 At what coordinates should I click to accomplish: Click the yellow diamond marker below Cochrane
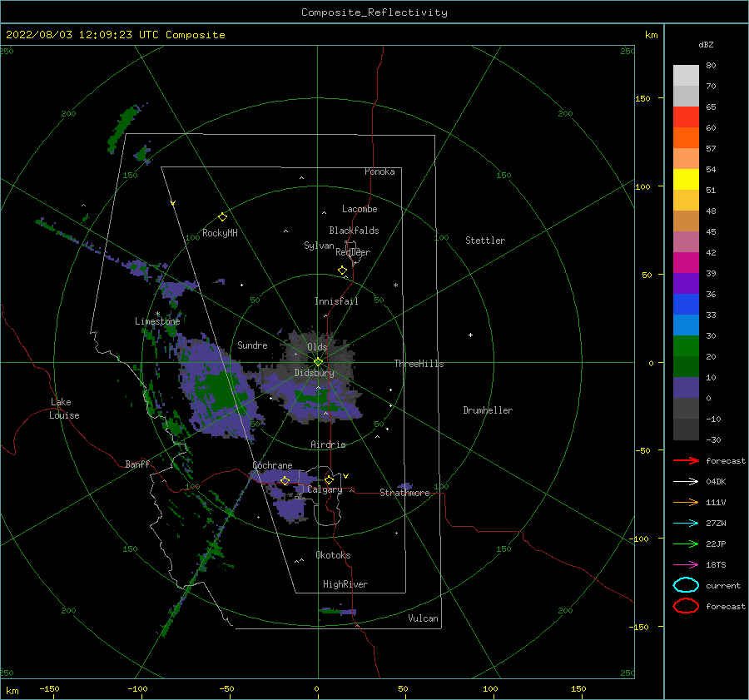[285, 480]
